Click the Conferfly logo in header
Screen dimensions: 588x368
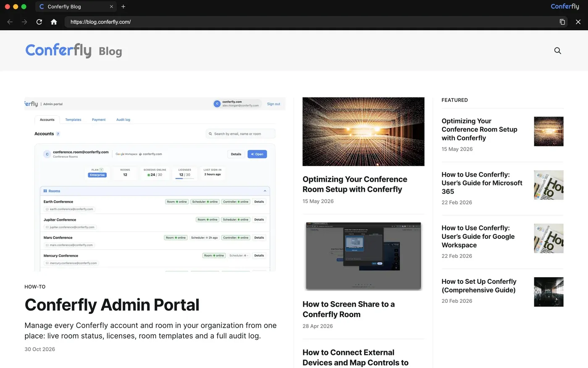pyautogui.click(x=58, y=50)
